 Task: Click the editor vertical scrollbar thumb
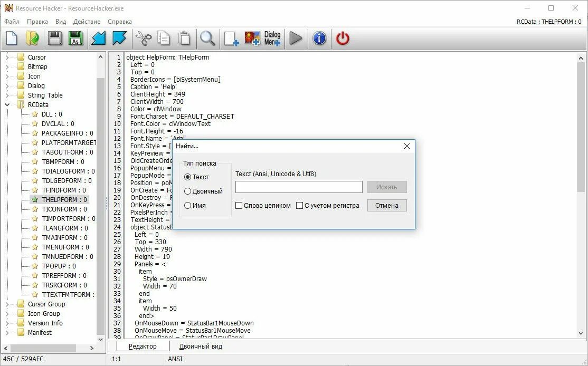click(x=581, y=127)
